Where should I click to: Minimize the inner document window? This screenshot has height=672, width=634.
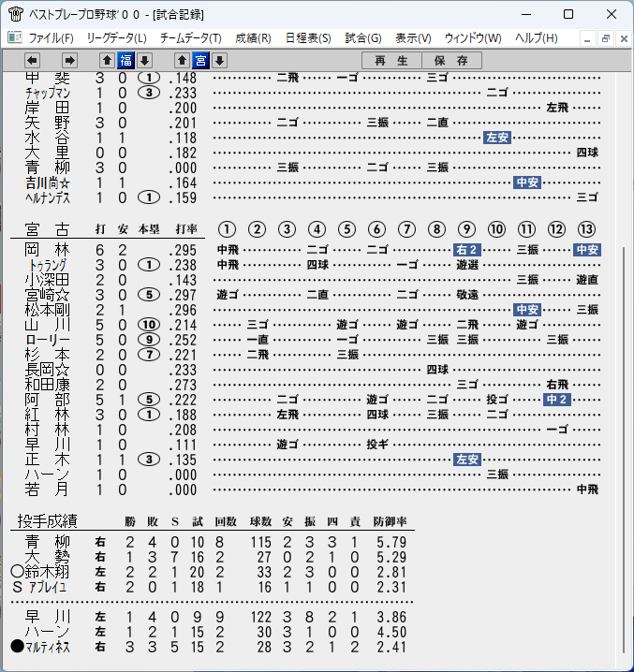[587, 39]
